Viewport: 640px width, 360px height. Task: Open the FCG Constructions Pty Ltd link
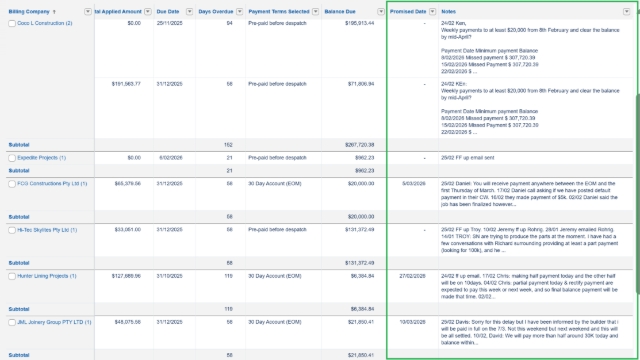(x=52, y=184)
